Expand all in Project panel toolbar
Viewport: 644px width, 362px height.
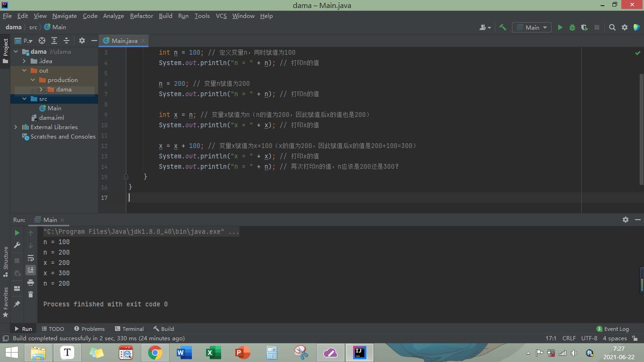click(x=54, y=41)
